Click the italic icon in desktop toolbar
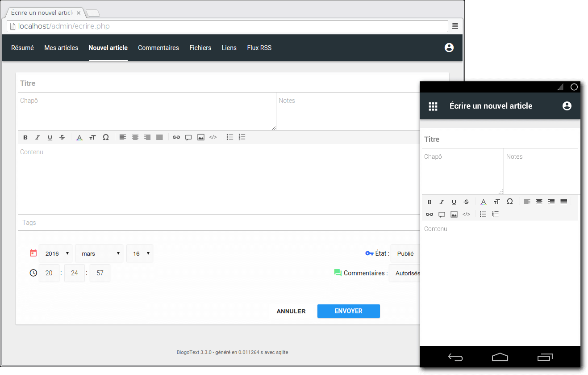 point(38,138)
